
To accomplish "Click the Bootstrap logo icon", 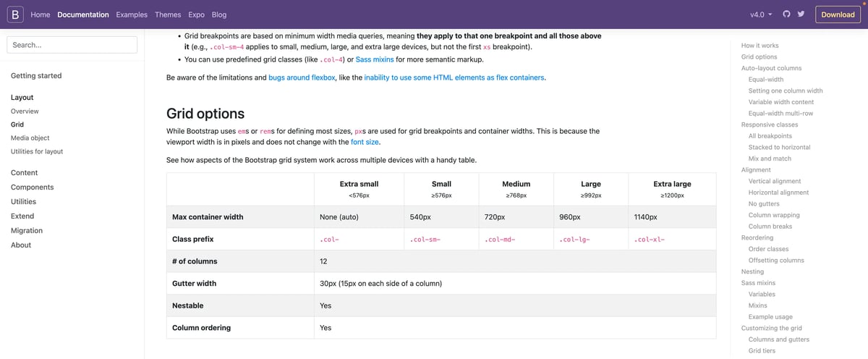I will [x=15, y=14].
